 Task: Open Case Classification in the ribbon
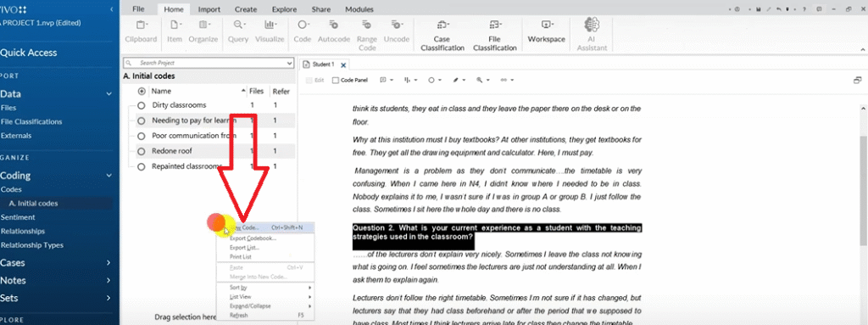(x=442, y=36)
